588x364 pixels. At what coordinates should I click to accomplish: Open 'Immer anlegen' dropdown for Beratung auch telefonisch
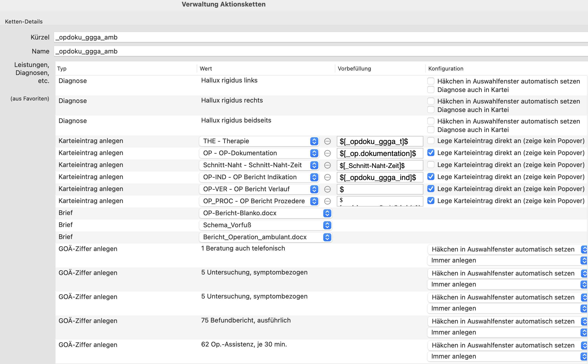point(507,260)
